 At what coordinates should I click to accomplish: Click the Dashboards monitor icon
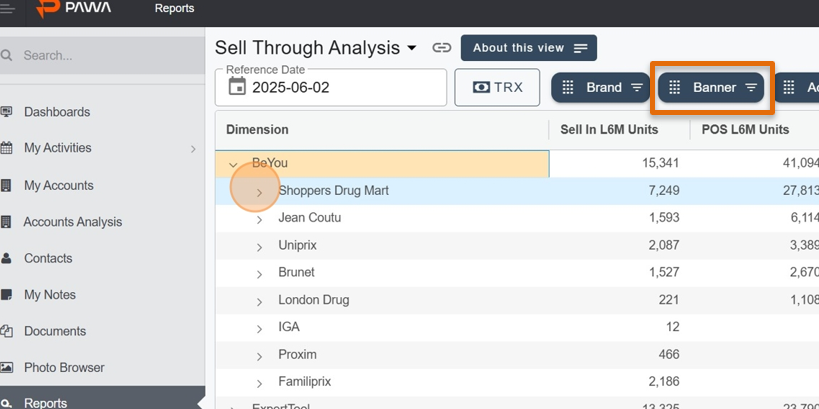tap(6, 112)
